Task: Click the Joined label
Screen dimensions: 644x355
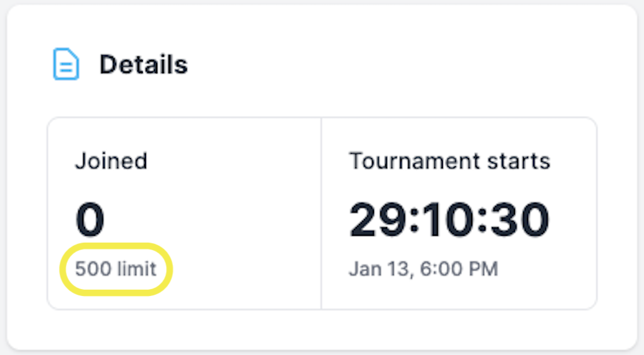Action: pyautogui.click(x=111, y=161)
